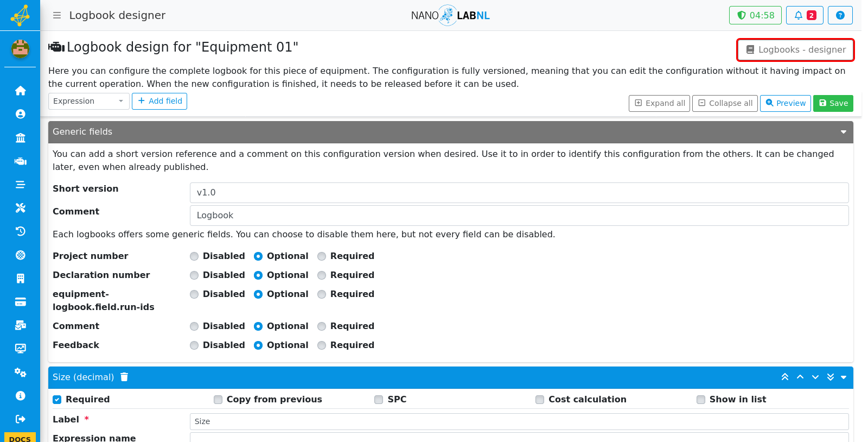Click the logout arrow icon in sidebar

tap(21, 419)
